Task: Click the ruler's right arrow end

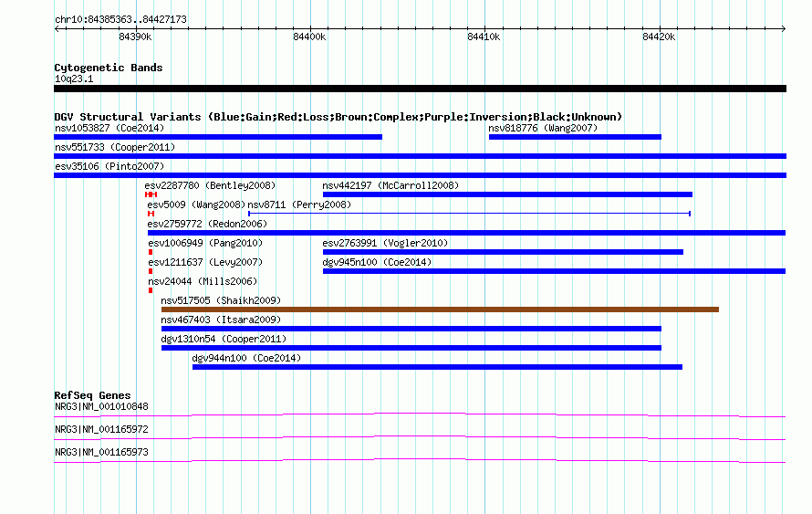Action: click(x=784, y=29)
